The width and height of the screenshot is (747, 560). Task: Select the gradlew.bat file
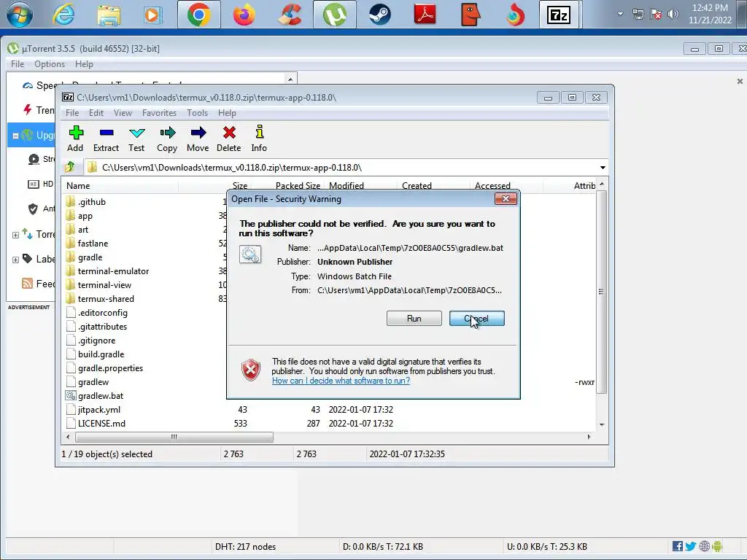click(x=101, y=396)
